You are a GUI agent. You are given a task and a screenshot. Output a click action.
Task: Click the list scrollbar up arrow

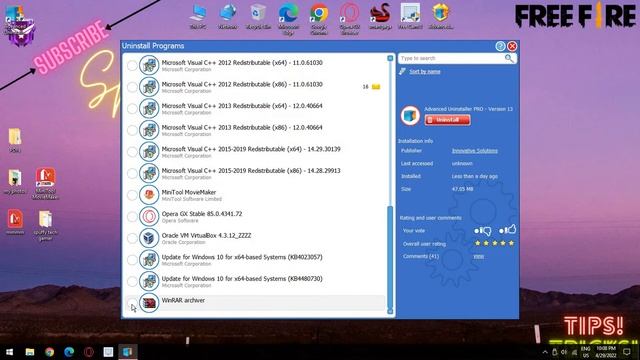tap(390, 58)
